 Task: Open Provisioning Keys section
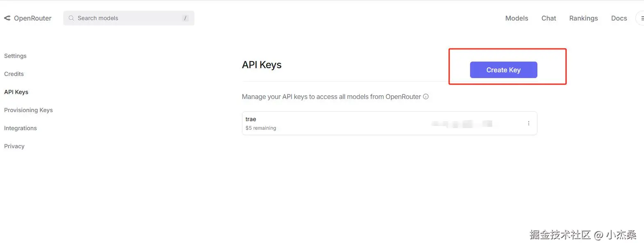(28, 110)
